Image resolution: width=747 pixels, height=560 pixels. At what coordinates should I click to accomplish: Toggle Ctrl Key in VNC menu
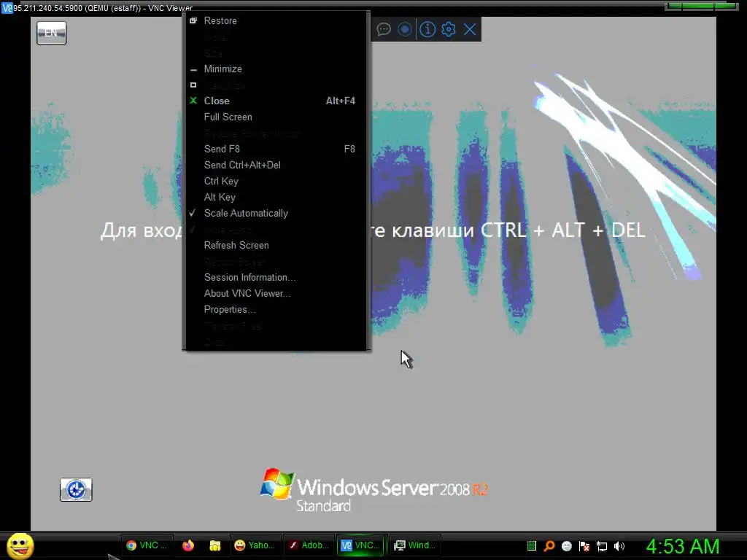point(276,182)
